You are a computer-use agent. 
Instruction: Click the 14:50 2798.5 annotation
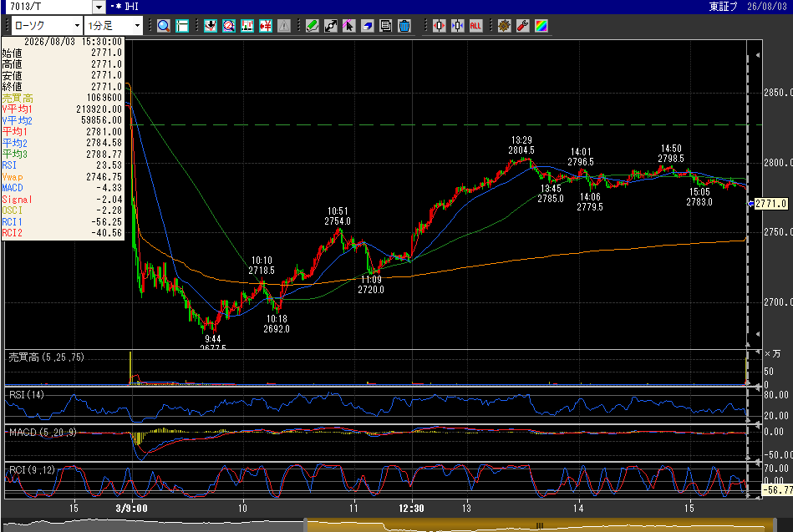[671, 153]
